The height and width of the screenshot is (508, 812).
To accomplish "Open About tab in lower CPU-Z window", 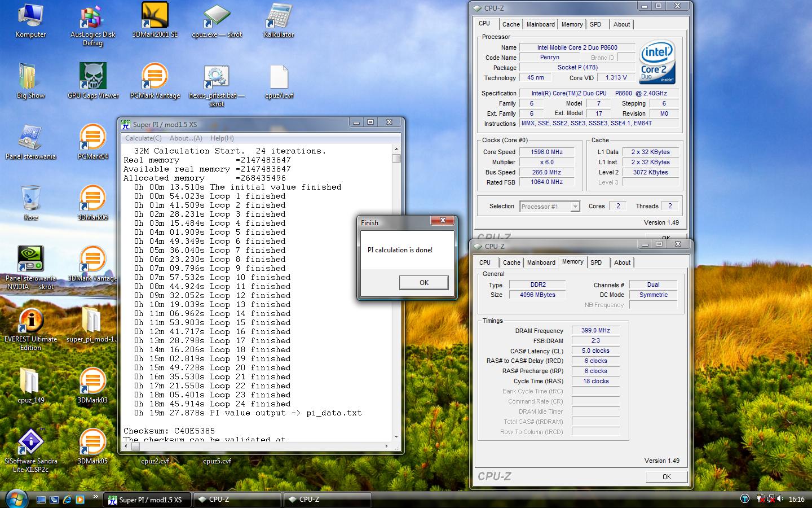I will click(x=622, y=262).
